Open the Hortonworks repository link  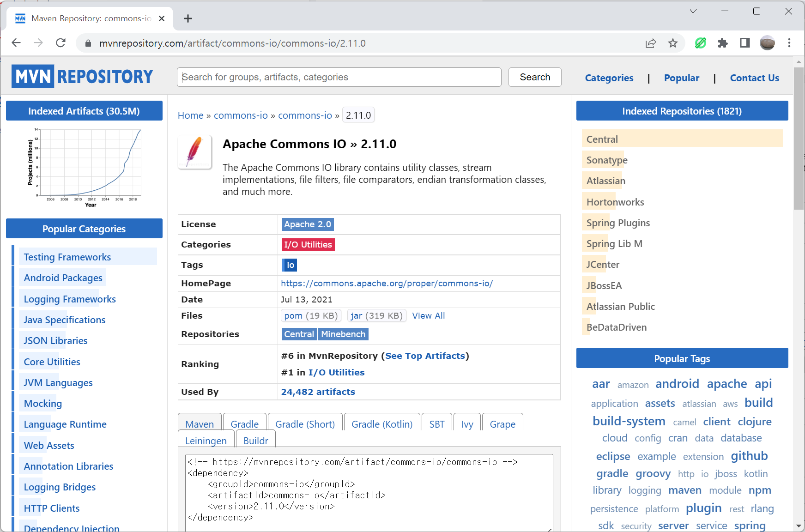tap(615, 202)
